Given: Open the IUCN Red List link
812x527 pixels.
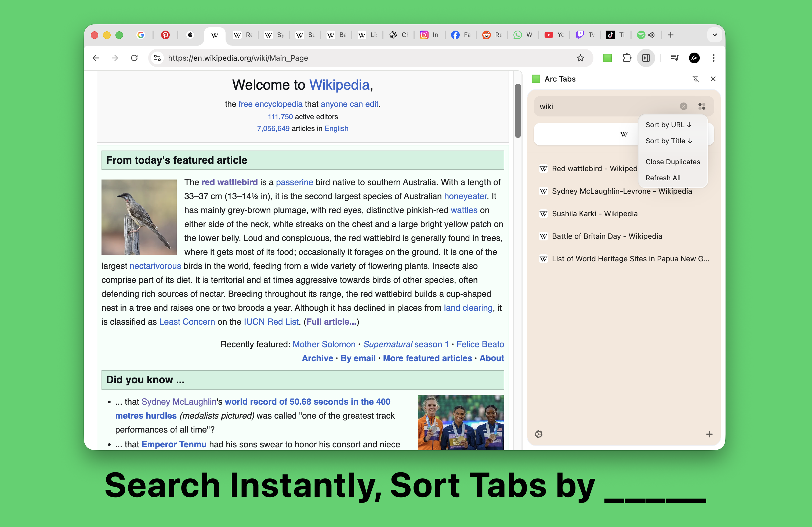Looking at the screenshot, I should point(271,322).
